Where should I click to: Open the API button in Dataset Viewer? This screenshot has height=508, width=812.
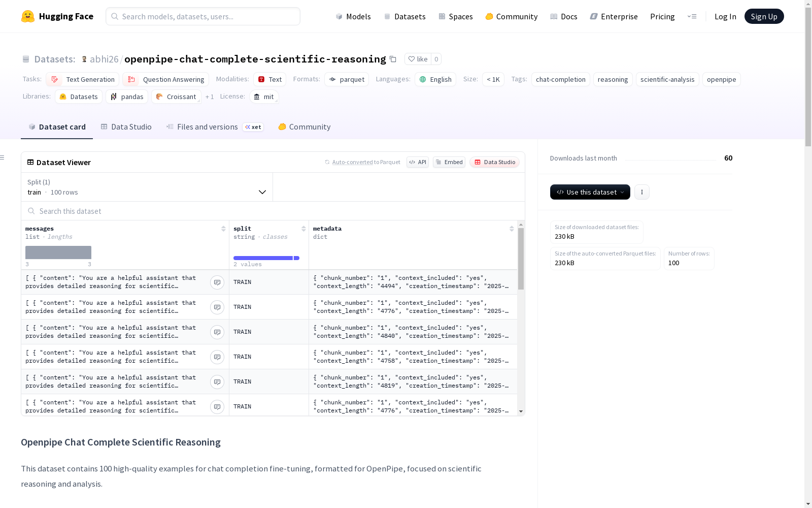(418, 162)
